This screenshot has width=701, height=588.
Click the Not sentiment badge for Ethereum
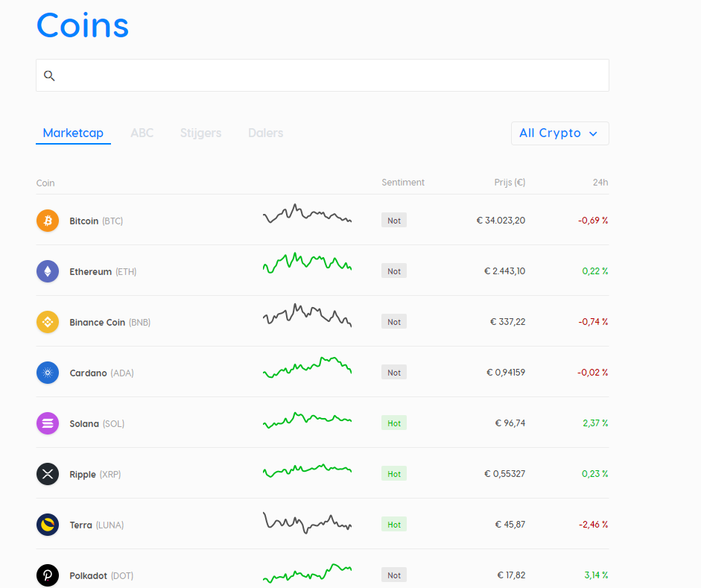tap(394, 271)
